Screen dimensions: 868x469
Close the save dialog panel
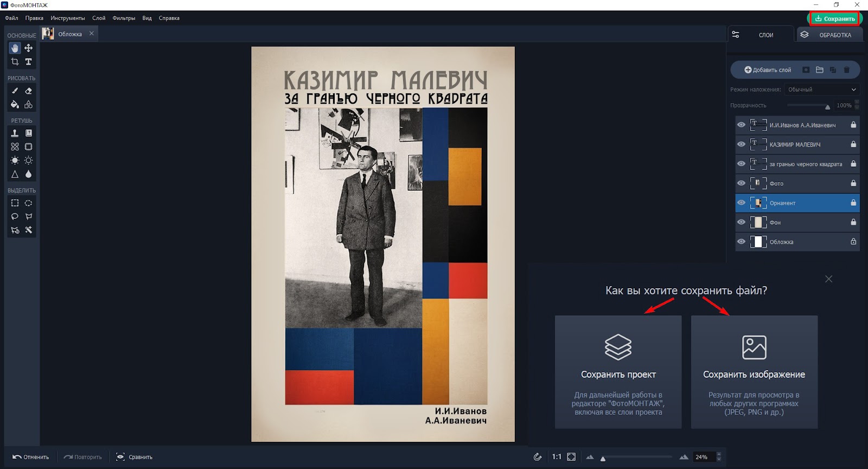[x=828, y=279]
